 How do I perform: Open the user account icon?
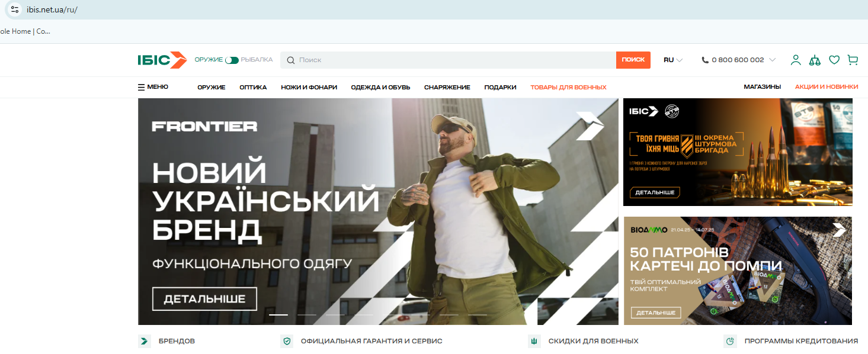[796, 60]
